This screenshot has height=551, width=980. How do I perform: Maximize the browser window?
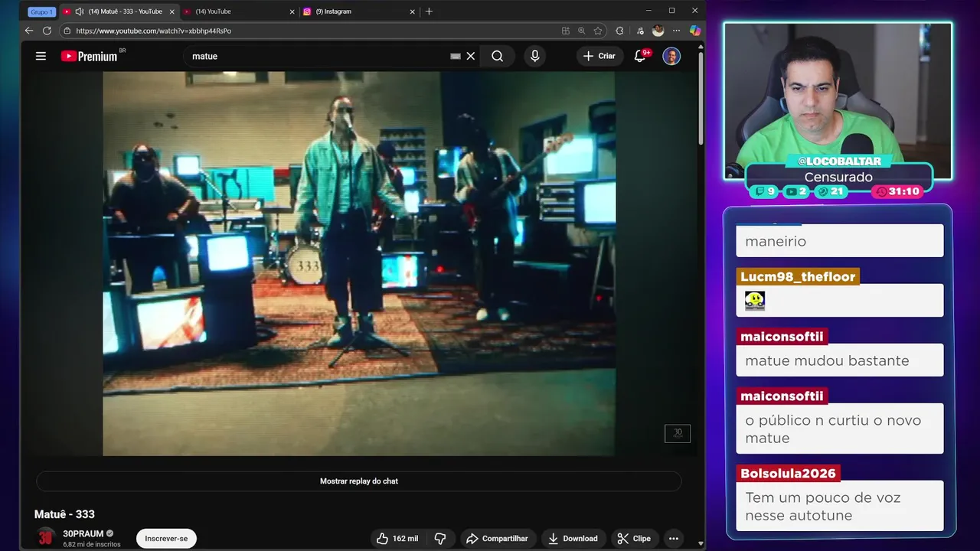tap(671, 11)
